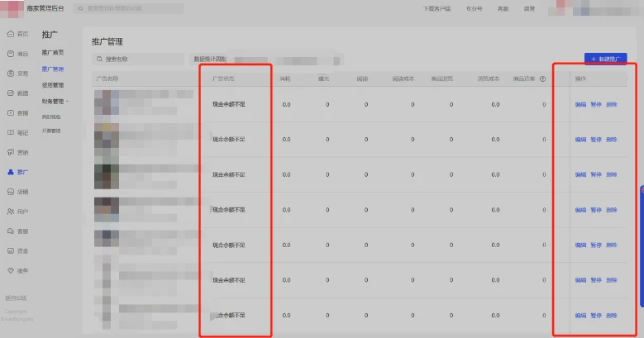
Task: Open the 数据 data sidebar icon
Action: tap(11, 93)
